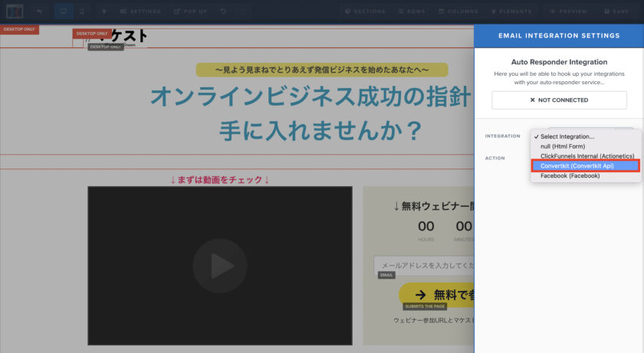Open the Elements menu
This screenshot has height=353, width=644.
511,11
